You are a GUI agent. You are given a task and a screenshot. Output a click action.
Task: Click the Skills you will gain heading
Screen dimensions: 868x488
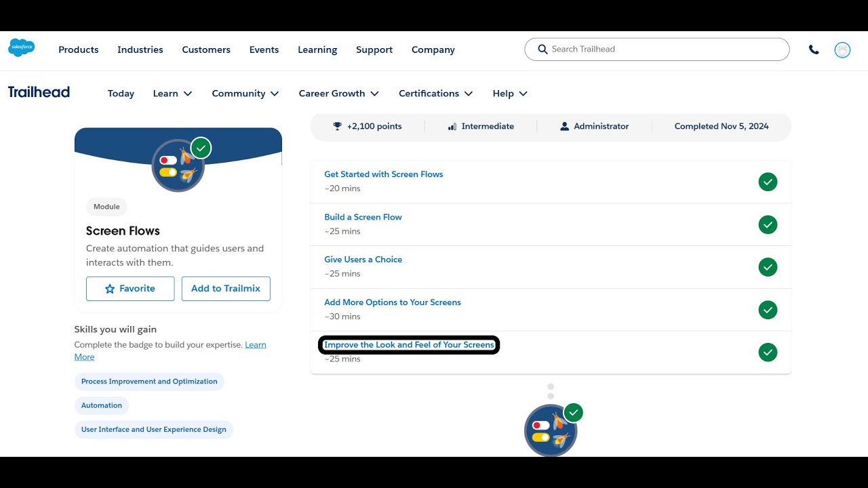click(x=115, y=329)
